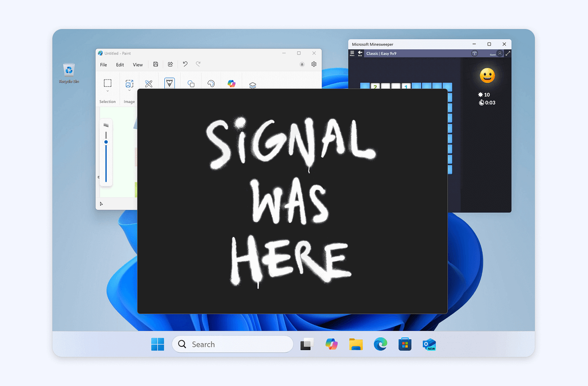Open Paint's File menu

(x=103, y=65)
